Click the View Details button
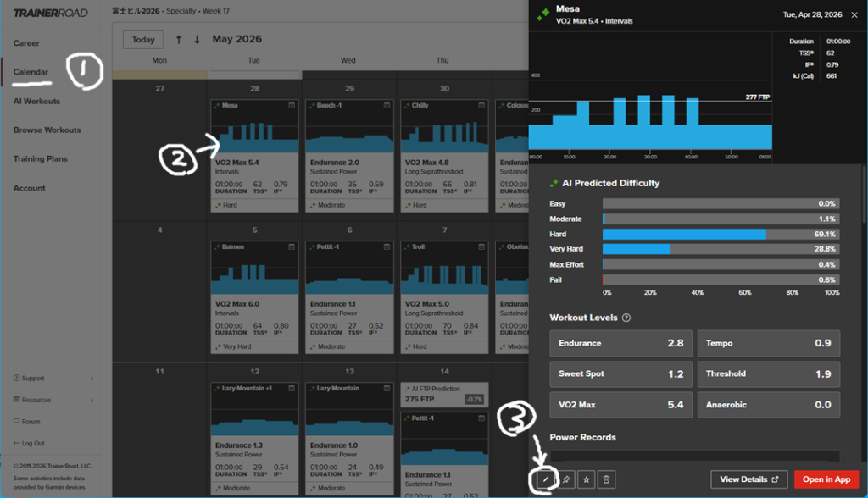 (748, 479)
